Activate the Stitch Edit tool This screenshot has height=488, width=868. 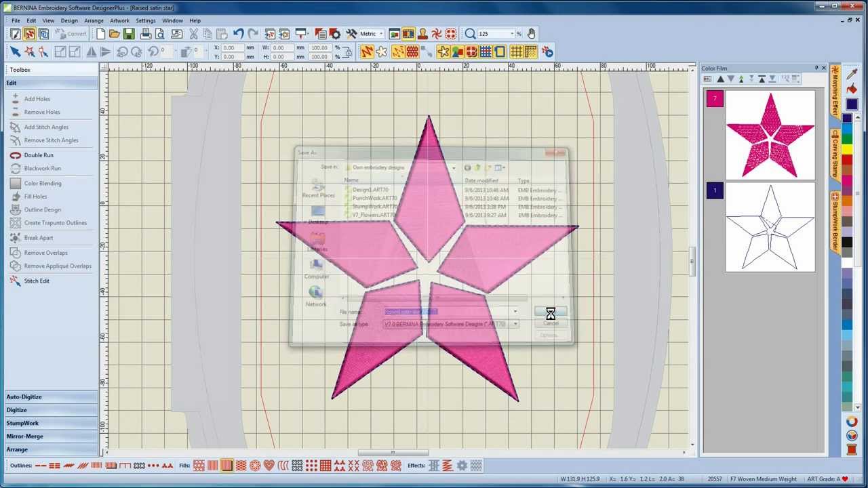point(37,281)
